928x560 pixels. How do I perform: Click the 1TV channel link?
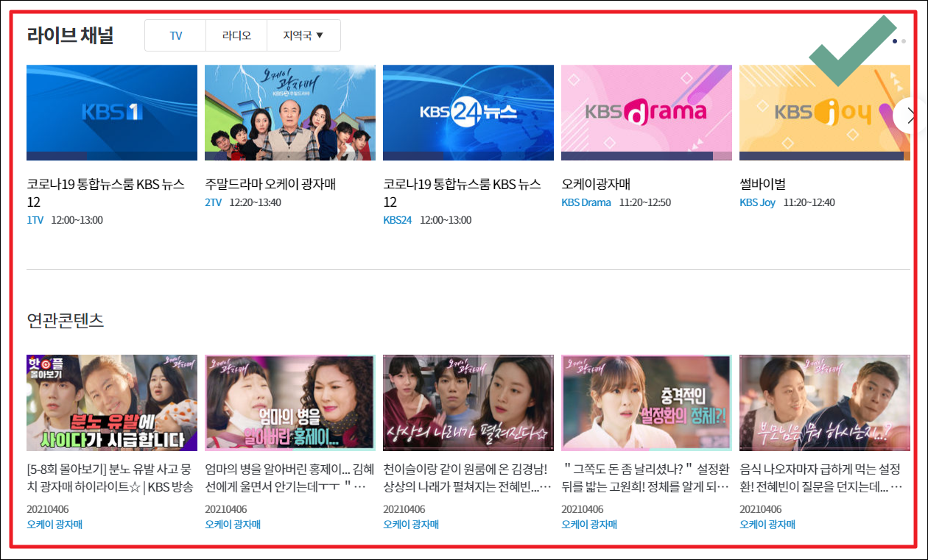[x=35, y=220]
